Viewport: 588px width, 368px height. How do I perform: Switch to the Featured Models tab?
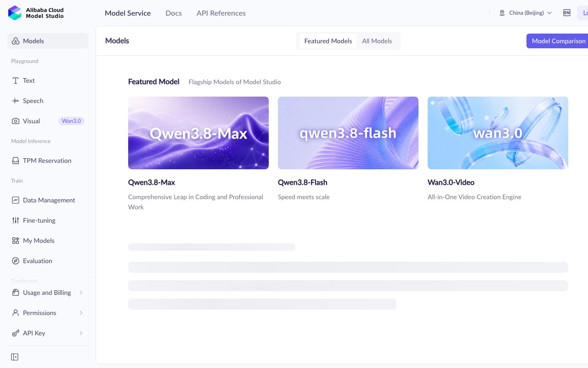point(328,41)
